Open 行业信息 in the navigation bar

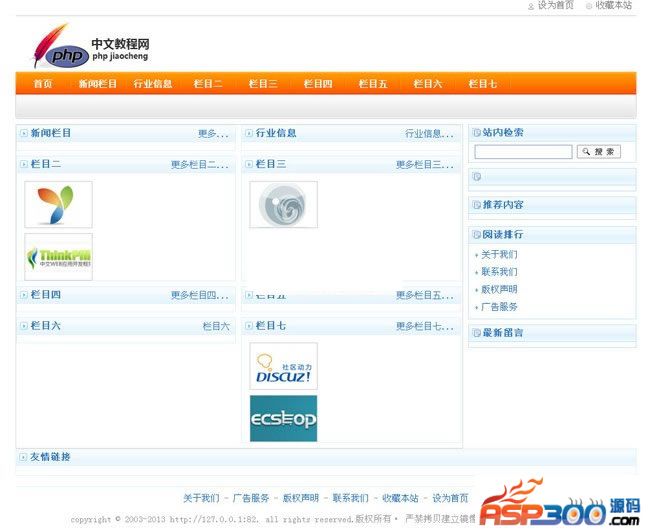pyautogui.click(x=153, y=84)
